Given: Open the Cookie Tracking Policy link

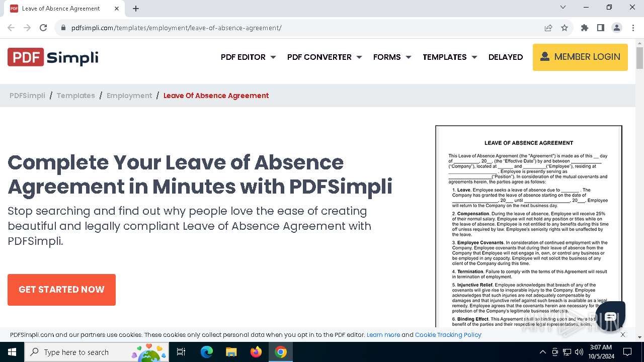Looking at the screenshot, I should pos(448,335).
